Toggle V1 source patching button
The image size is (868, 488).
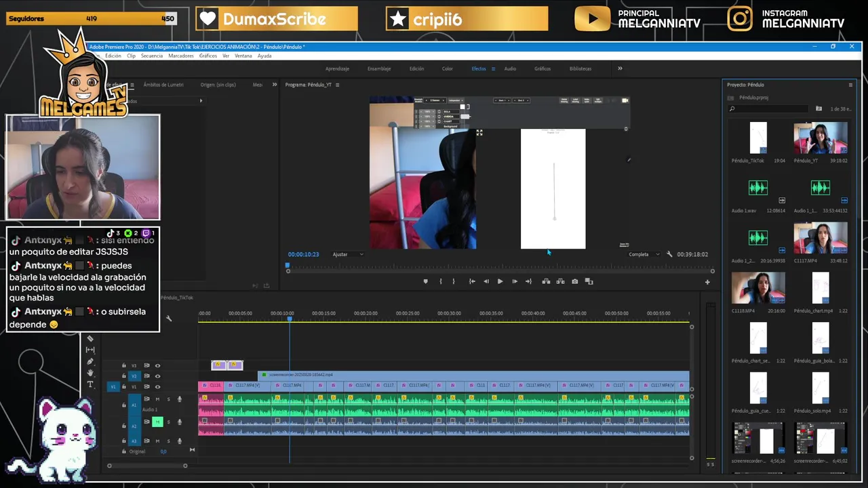[x=113, y=387]
